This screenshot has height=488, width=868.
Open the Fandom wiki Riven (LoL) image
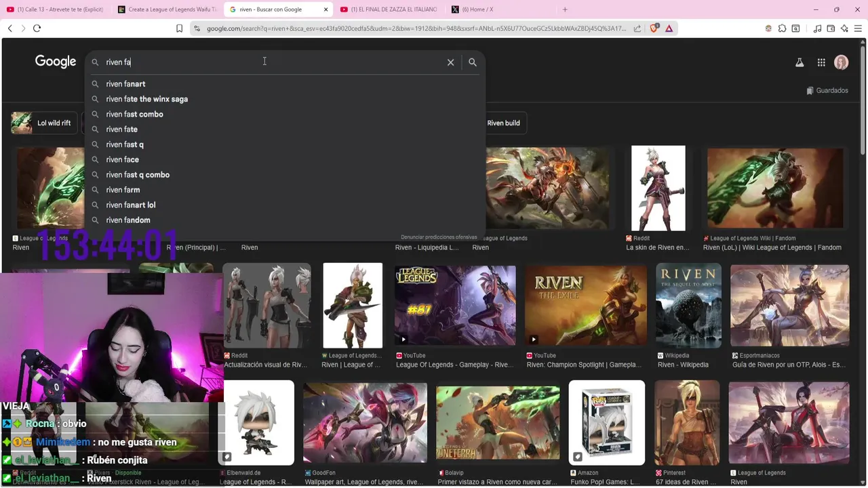[x=775, y=188]
